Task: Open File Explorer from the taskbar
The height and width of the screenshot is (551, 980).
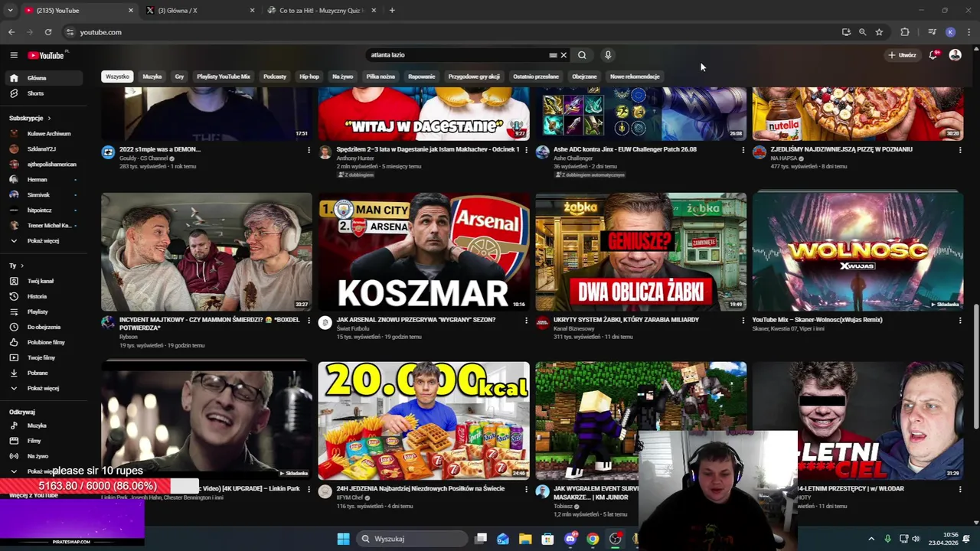Action: 525,539
